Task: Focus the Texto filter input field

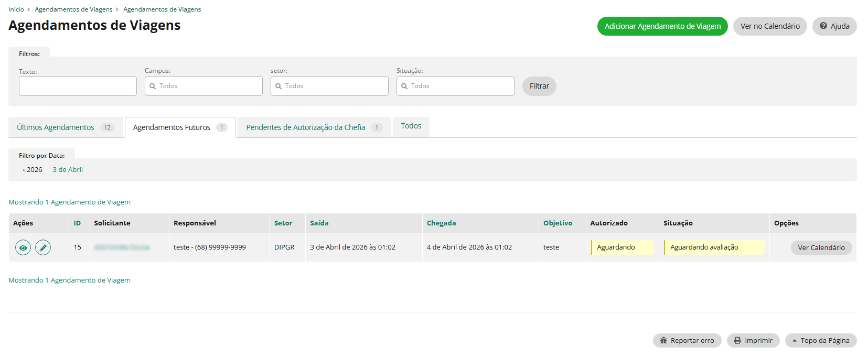Action: point(78,86)
